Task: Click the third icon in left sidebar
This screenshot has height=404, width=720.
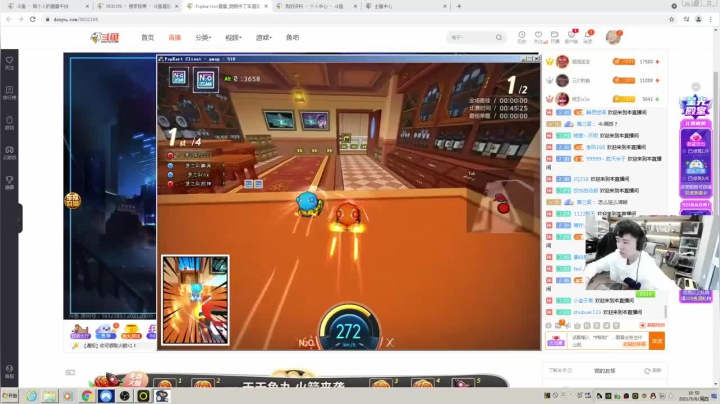Action: click(x=9, y=122)
